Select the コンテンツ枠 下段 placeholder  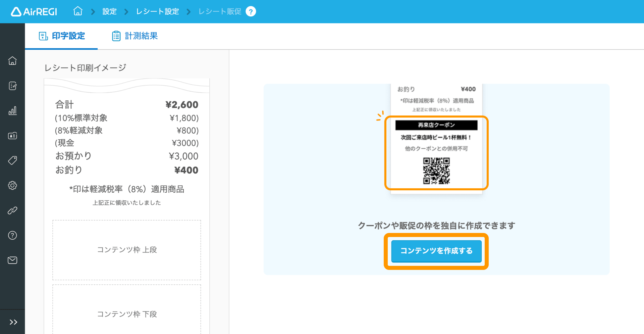127,309
